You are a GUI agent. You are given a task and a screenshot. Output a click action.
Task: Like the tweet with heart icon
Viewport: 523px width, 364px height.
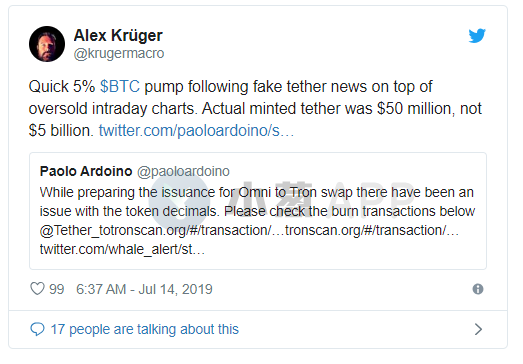(37, 289)
